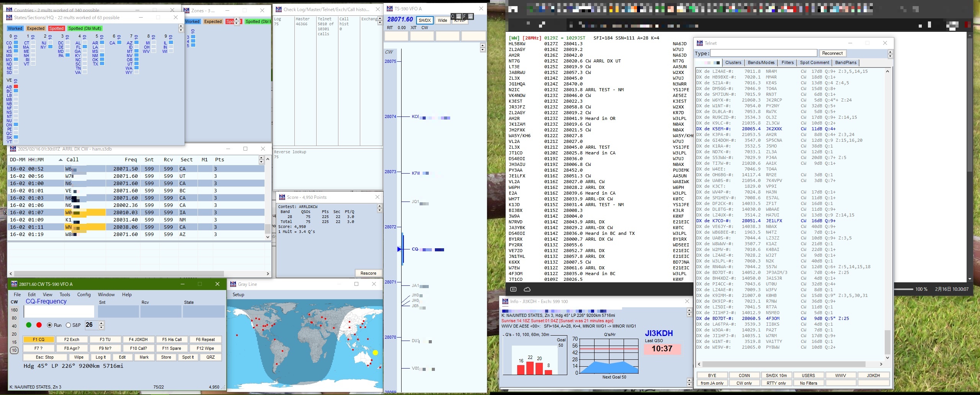Toggle the AZ multiplier box in States window

(x=136, y=43)
